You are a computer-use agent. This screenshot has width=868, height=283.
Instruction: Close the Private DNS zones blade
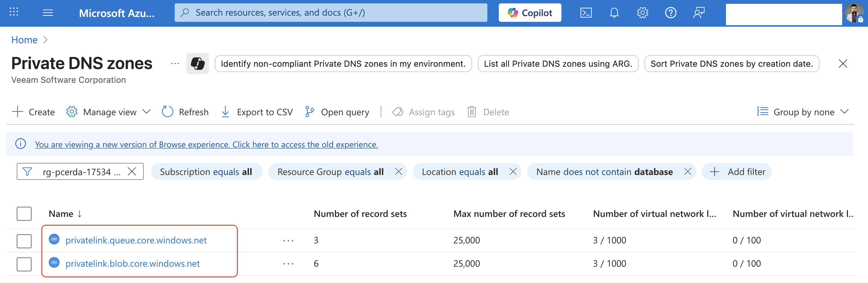coord(843,63)
